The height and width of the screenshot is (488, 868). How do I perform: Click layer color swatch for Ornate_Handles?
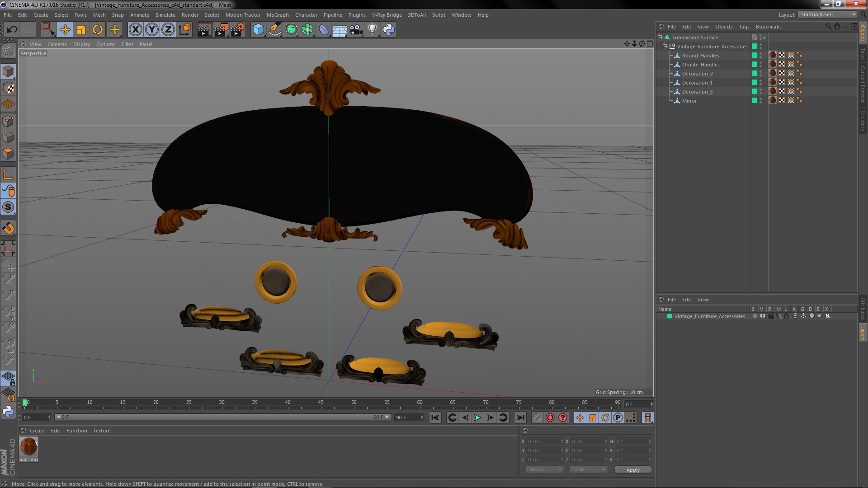point(754,64)
